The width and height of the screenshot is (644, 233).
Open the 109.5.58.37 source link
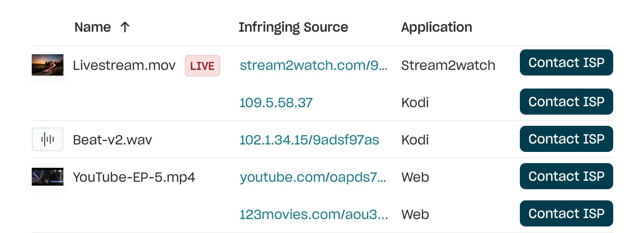(x=276, y=103)
